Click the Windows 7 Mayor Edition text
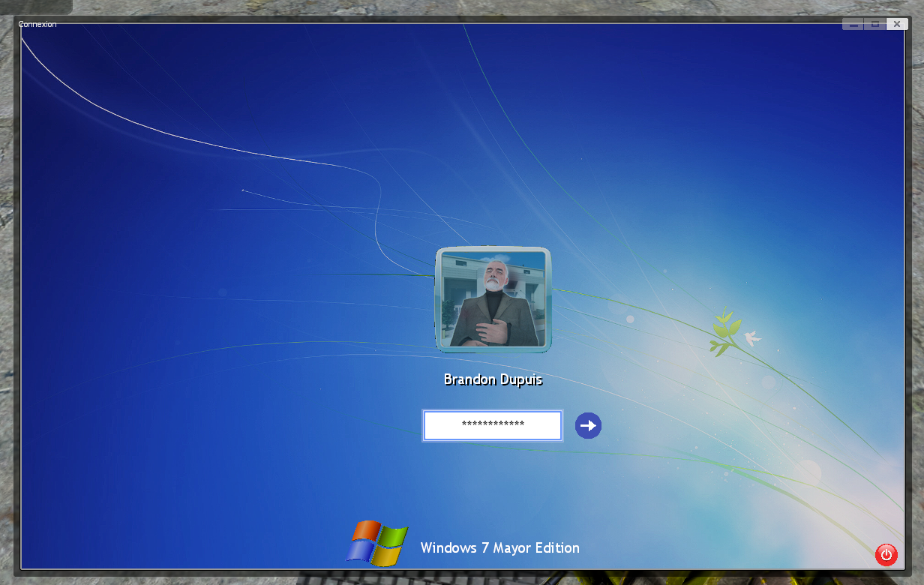Screen dimensions: 924x585 tap(500, 547)
